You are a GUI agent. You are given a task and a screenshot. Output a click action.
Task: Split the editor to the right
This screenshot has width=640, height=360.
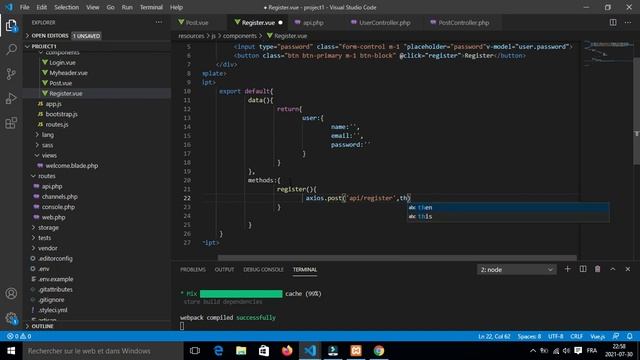click(x=613, y=22)
